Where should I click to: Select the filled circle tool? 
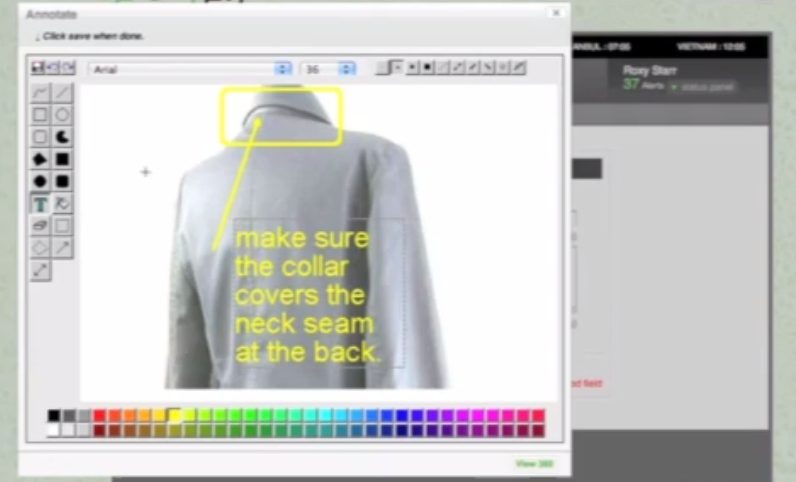pyautogui.click(x=40, y=182)
